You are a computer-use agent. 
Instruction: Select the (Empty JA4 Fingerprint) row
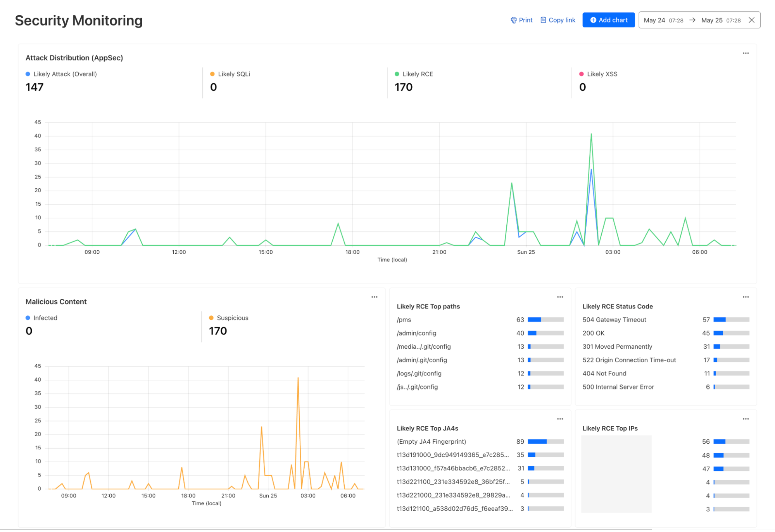coord(480,441)
